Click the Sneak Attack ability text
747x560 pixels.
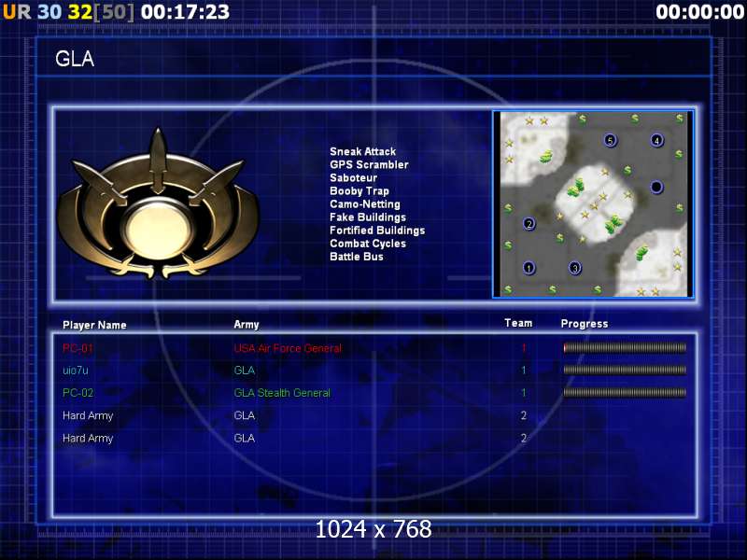tap(362, 151)
